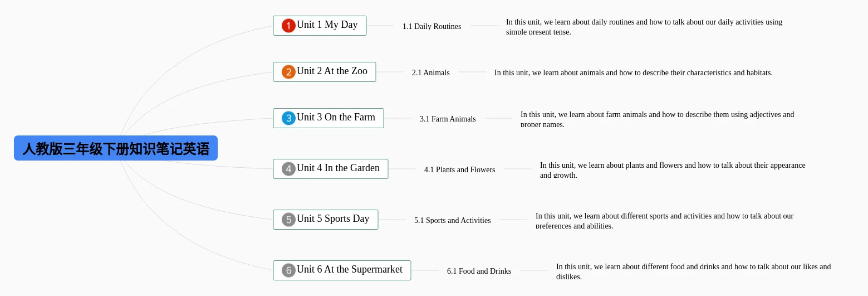This screenshot has height=296, width=868.
Task: Select the Unit 5 Sports Day node
Action: coord(334,219)
